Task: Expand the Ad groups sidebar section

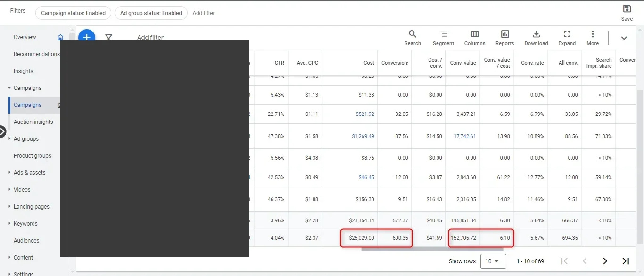Action: point(9,139)
